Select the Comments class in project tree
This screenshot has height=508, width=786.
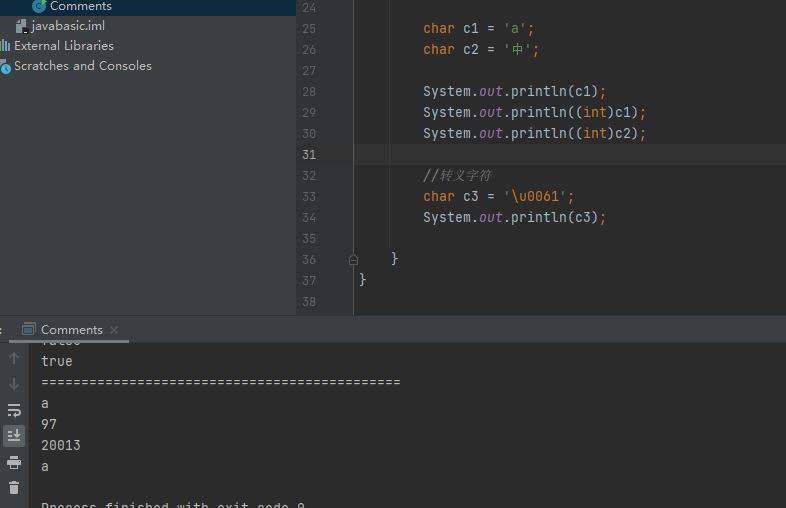80,6
